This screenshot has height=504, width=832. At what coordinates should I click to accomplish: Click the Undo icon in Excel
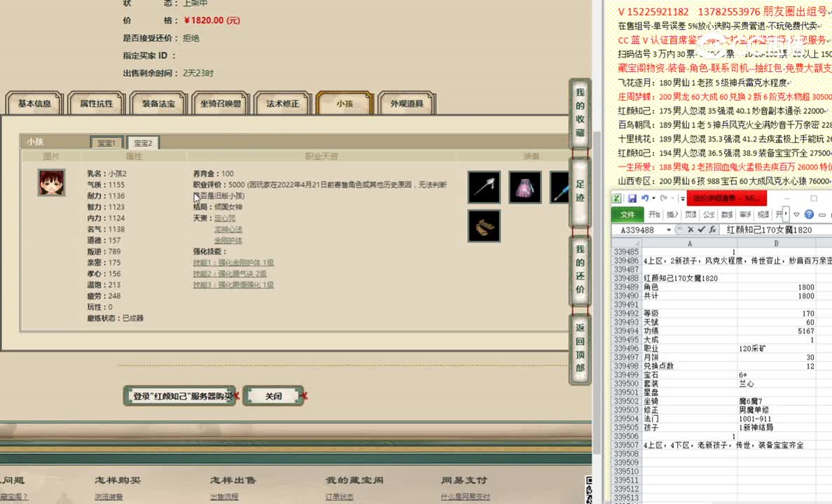645,197
